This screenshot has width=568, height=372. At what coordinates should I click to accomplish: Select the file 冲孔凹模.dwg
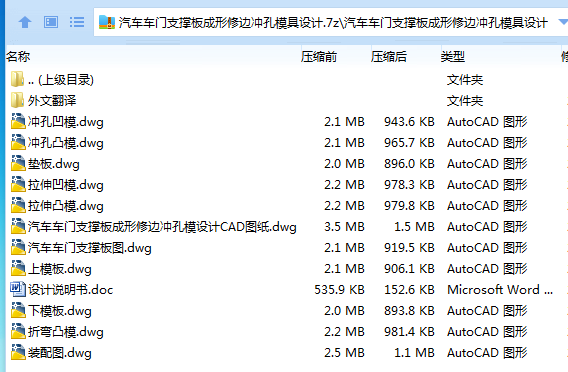(x=66, y=122)
